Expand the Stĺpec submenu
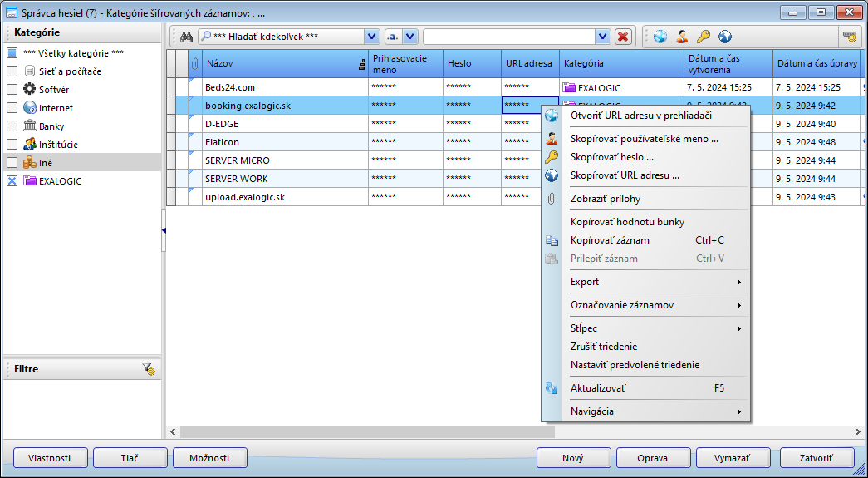 pyautogui.click(x=655, y=328)
